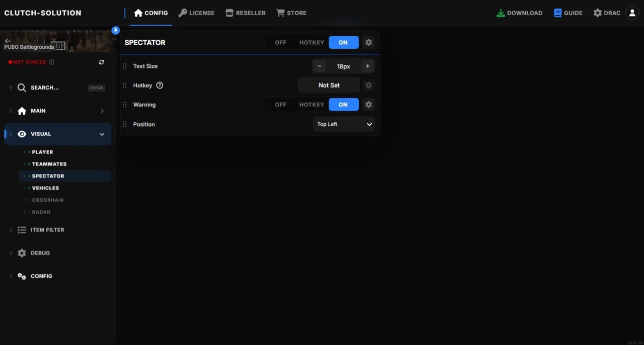
Task: Click the Warning row drag handle
Action: [x=125, y=105]
